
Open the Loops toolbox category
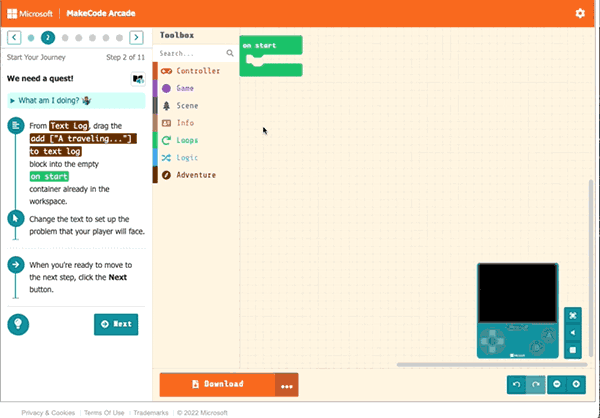(x=196, y=140)
